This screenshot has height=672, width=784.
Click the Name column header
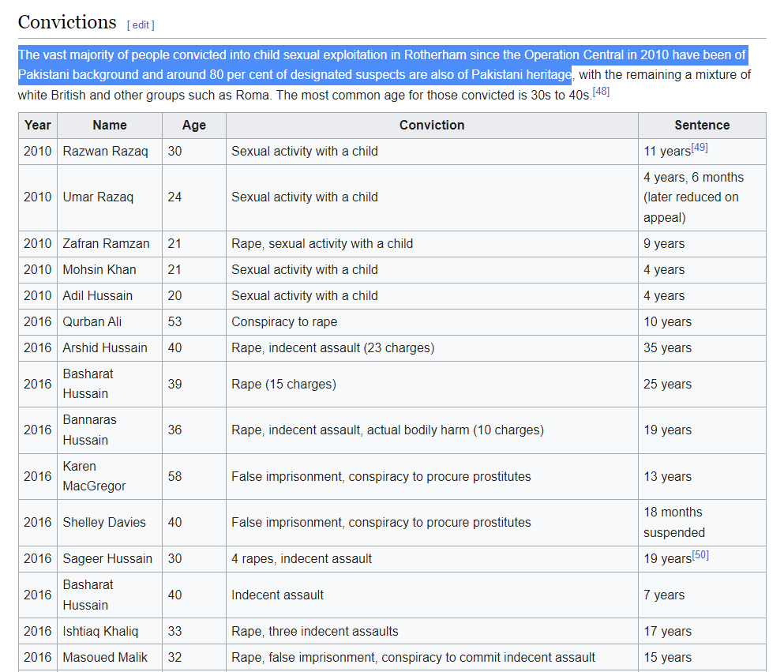110,125
